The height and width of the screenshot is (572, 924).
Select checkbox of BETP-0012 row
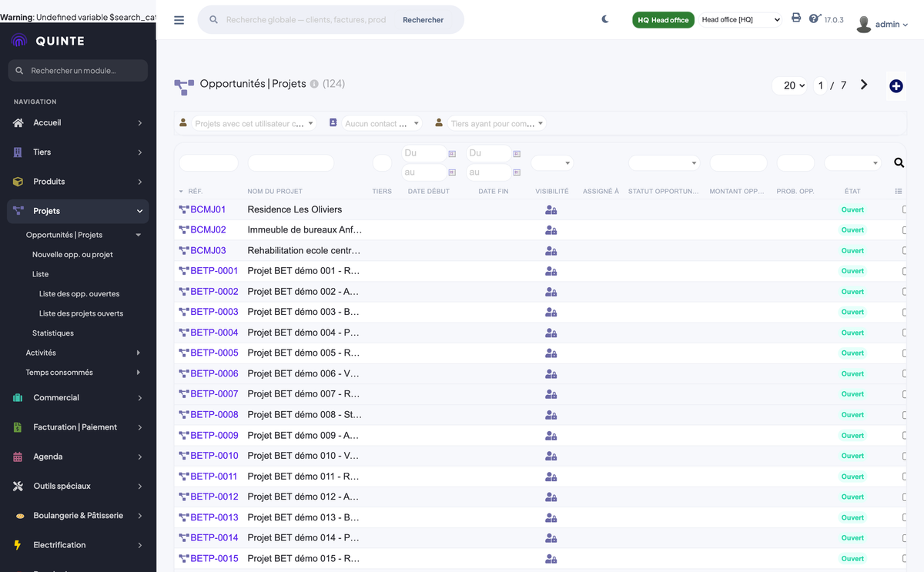coord(906,497)
